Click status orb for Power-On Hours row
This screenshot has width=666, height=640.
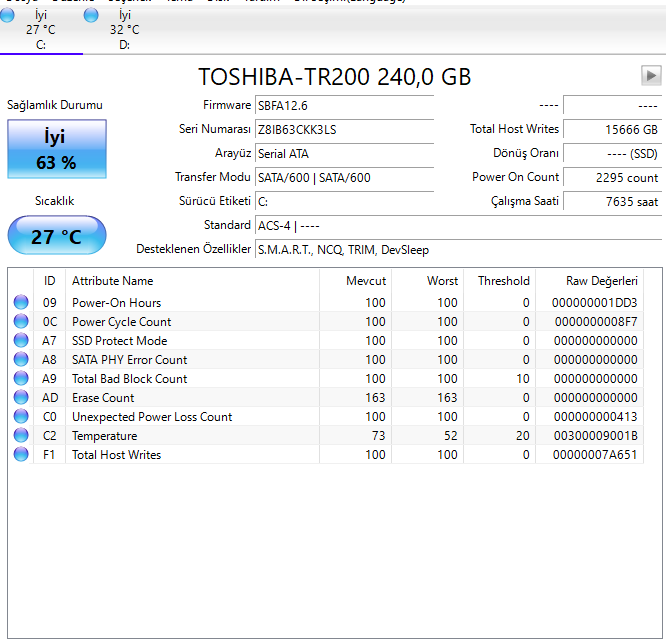pos(21,302)
